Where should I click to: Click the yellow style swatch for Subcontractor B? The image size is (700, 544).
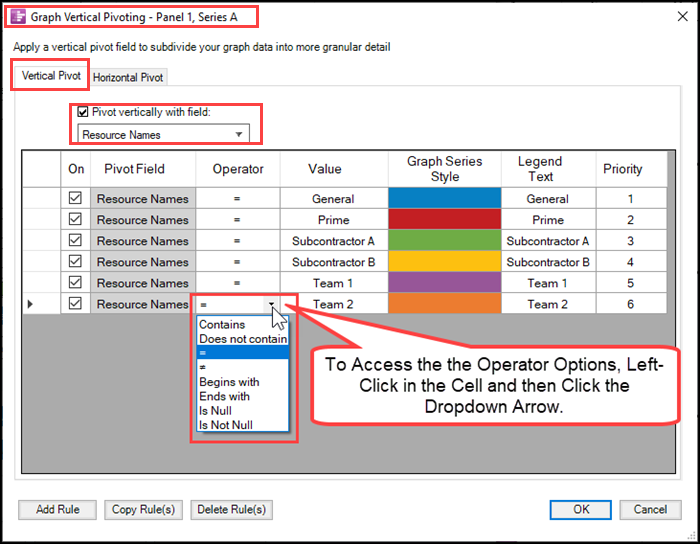tap(445, 261)
